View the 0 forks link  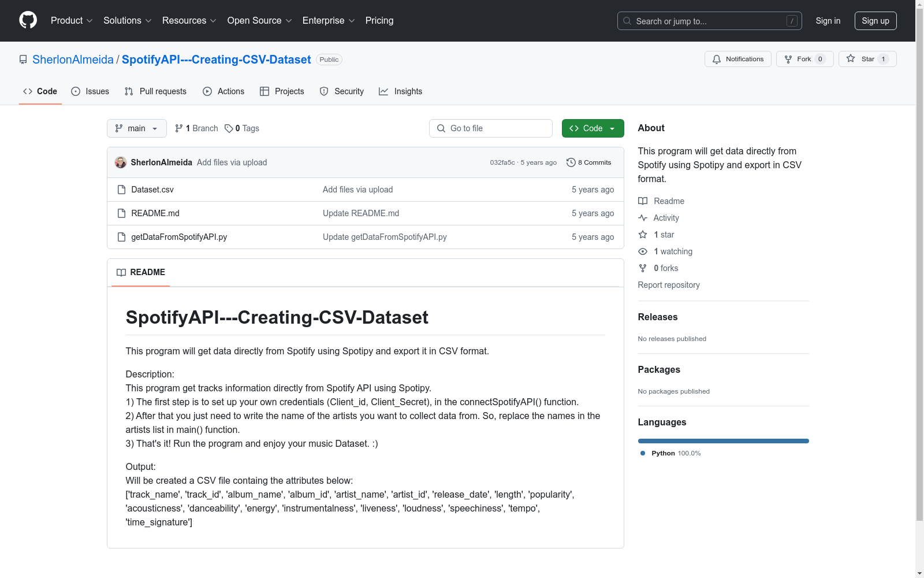[x=658, y=268]
